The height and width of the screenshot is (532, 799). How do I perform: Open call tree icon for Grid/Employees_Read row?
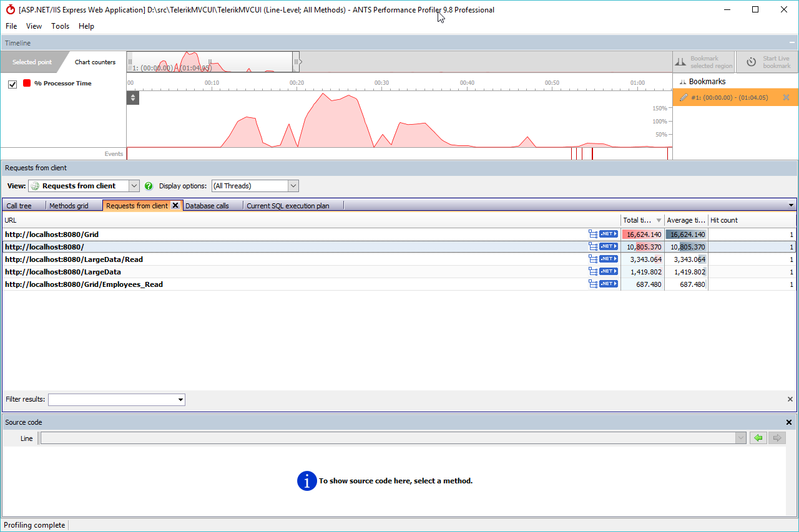pos(593,284)
